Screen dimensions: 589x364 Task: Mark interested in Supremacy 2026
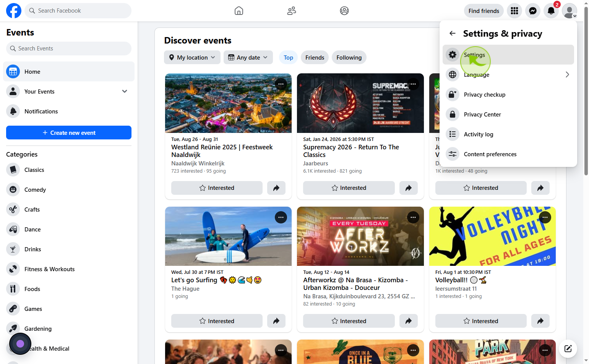tap(349, 188)
